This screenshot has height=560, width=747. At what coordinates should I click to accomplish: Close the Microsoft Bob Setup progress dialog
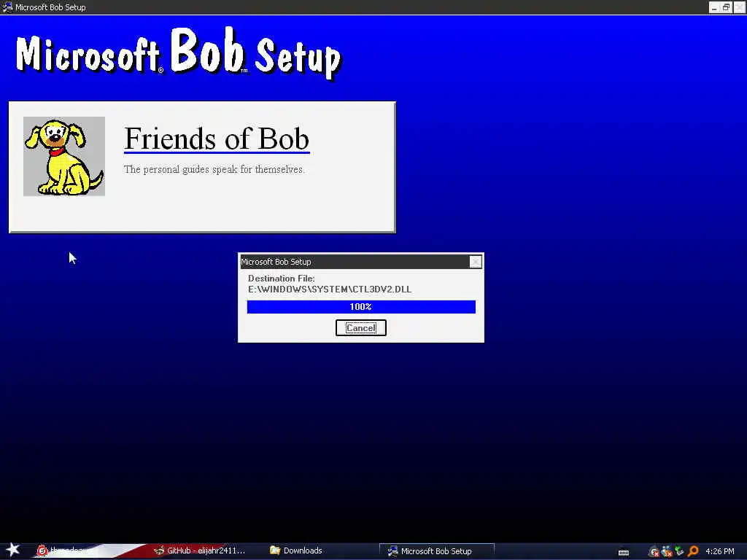(x=475, y=262)
